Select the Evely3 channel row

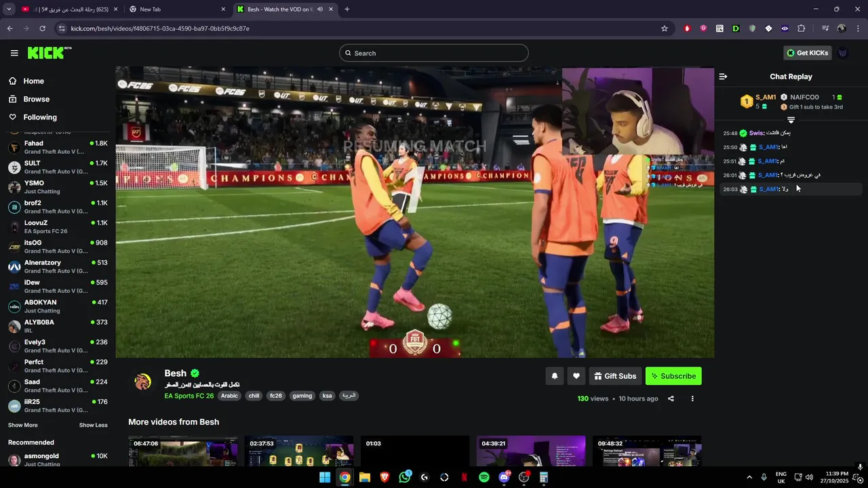58,346
